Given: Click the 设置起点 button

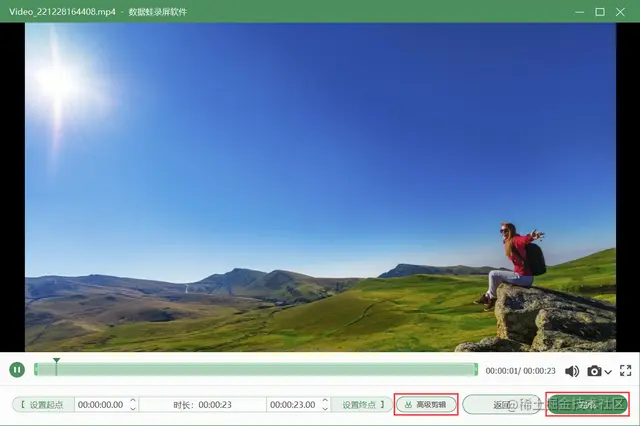Looking at the screenshot, I should point(43,404).
